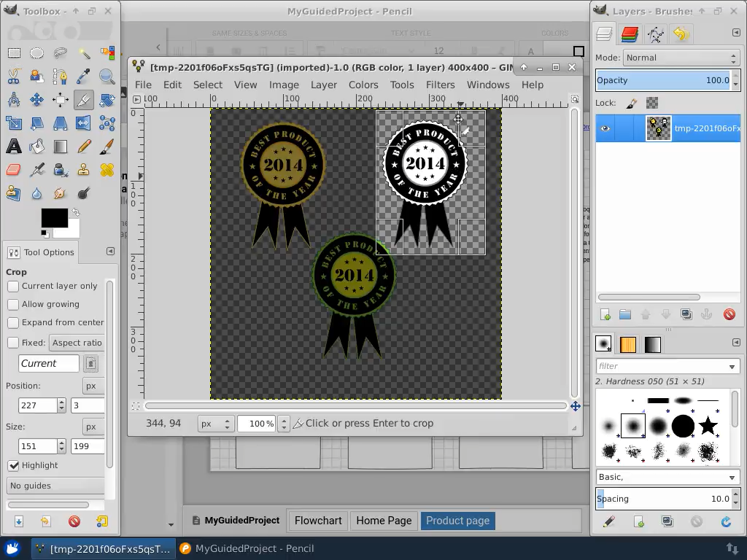The image size is (747, 560).
Task: Select the Fuzzy Select magic wand tool
Action: (x=84, y=53)
